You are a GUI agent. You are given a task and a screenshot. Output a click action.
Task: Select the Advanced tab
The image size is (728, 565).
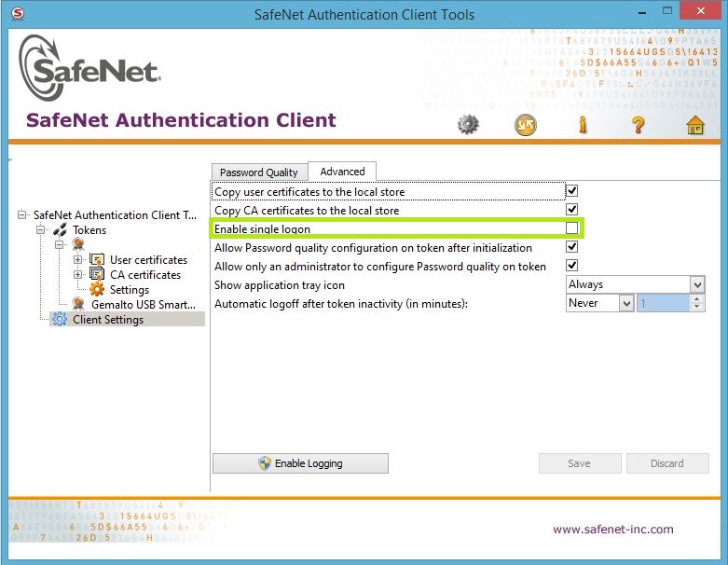(342, 172)
